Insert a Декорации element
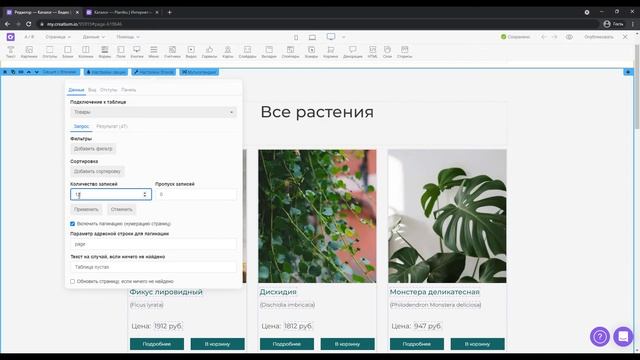Screen dimensions: 640x360 point(353,52)
